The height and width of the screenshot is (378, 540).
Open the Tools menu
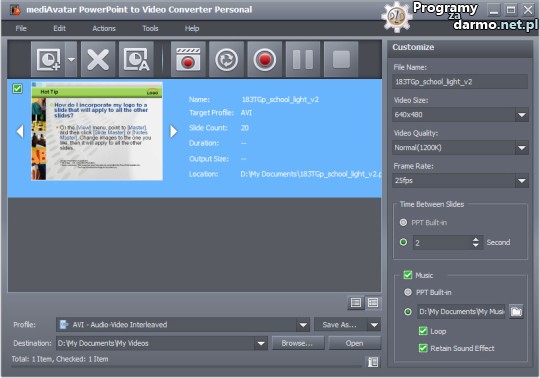(x=150, y=28)
